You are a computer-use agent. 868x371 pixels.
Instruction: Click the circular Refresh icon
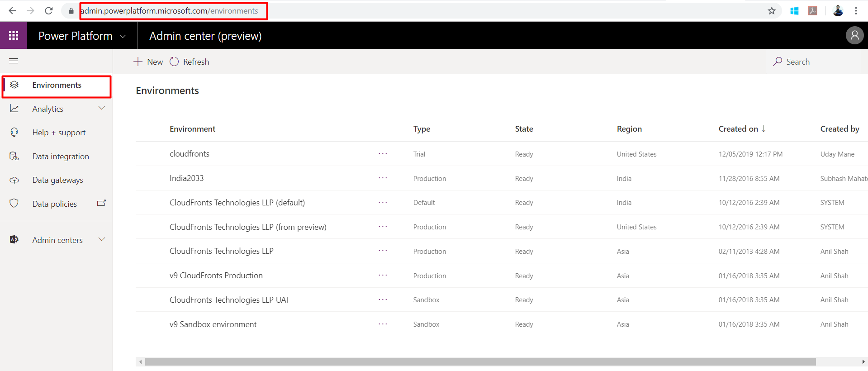click(x=174, y=62)
